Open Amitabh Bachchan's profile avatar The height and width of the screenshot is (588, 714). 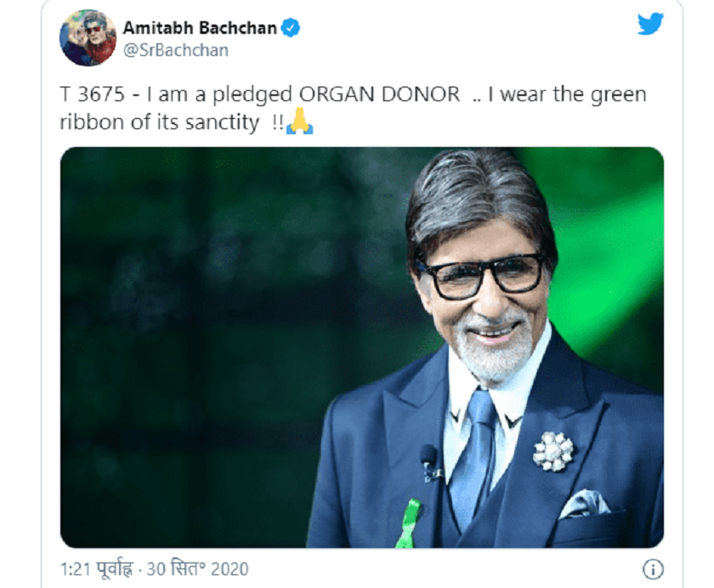(88, 38)
